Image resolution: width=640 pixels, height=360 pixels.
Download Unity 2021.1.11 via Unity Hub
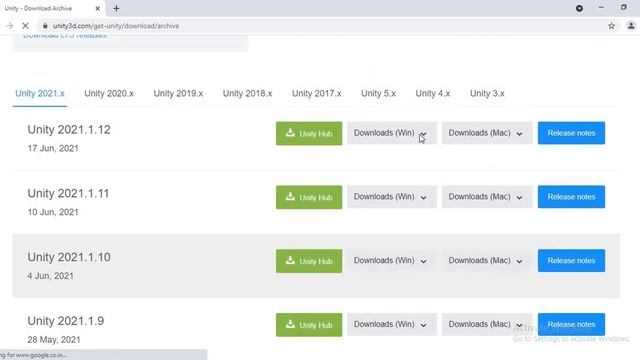(309, 197)
